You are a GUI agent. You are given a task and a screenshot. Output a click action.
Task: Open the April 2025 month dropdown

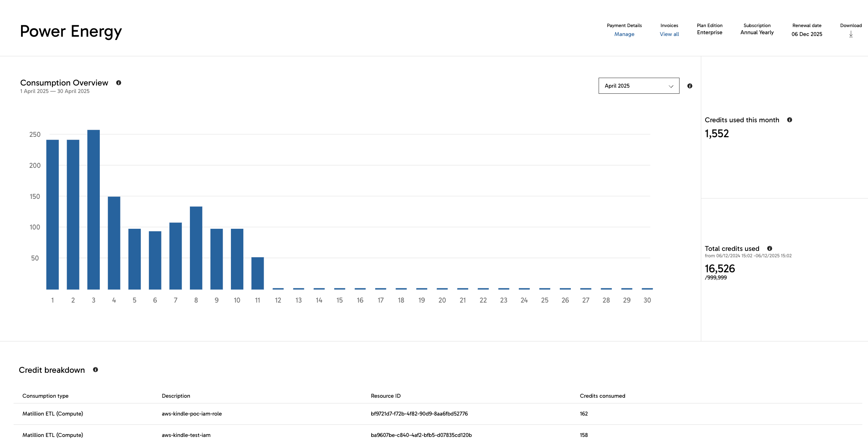[639, 86]
